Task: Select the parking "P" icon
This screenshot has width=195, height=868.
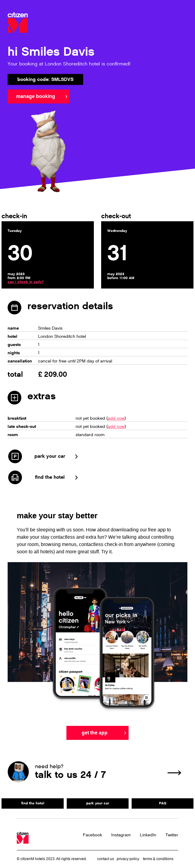Action: click(15, 456)
